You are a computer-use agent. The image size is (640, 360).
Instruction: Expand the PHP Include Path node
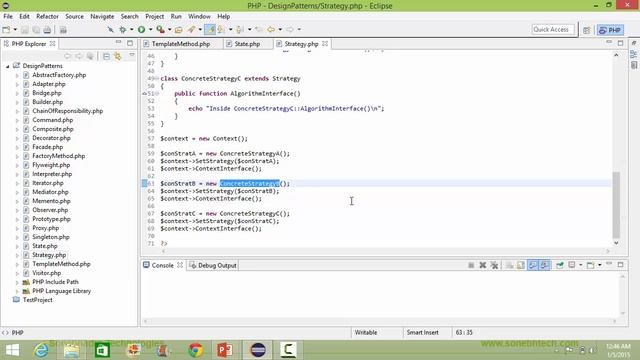click(x=17, y=282)
